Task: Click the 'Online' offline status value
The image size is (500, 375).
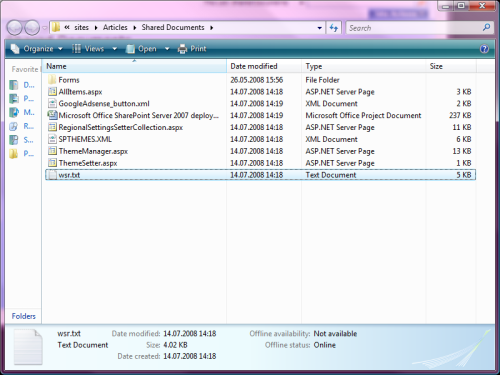Action: [324, 345]
